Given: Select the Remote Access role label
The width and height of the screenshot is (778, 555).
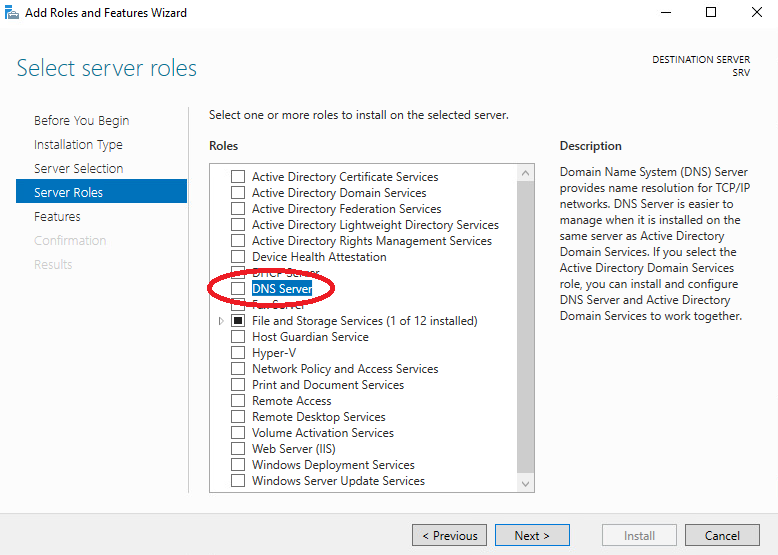Looking at the screenshot, I should click(292, 401).
